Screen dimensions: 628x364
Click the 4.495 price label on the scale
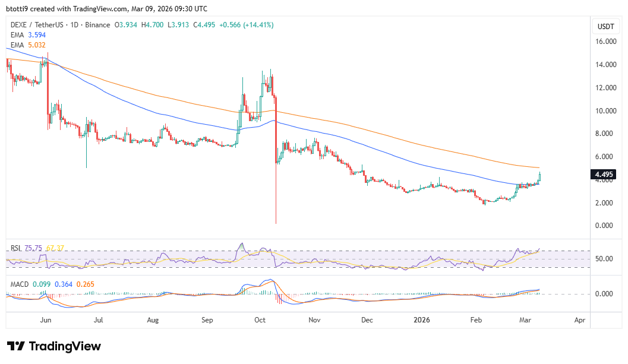point(604,175)
